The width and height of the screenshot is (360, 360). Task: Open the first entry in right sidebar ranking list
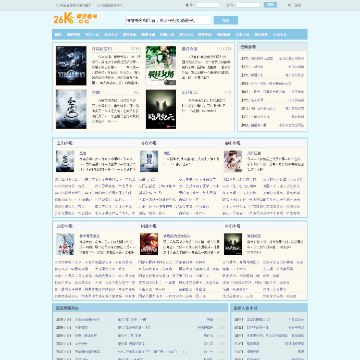tap(272, 58)
